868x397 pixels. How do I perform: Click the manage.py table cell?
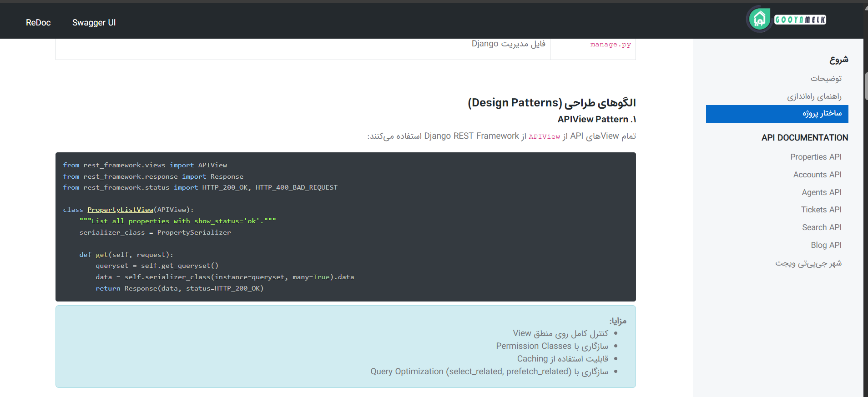(x=593, y=49)
